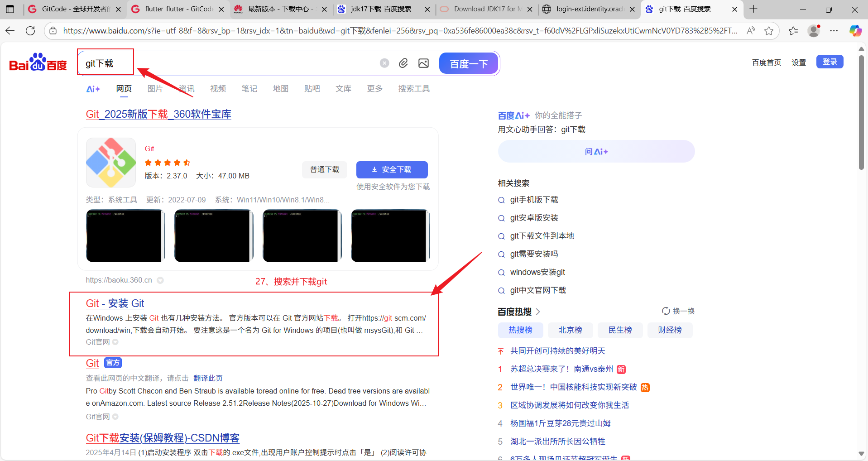Open first Git terminal screenshot thumbnail

click(x=125, y=235)
